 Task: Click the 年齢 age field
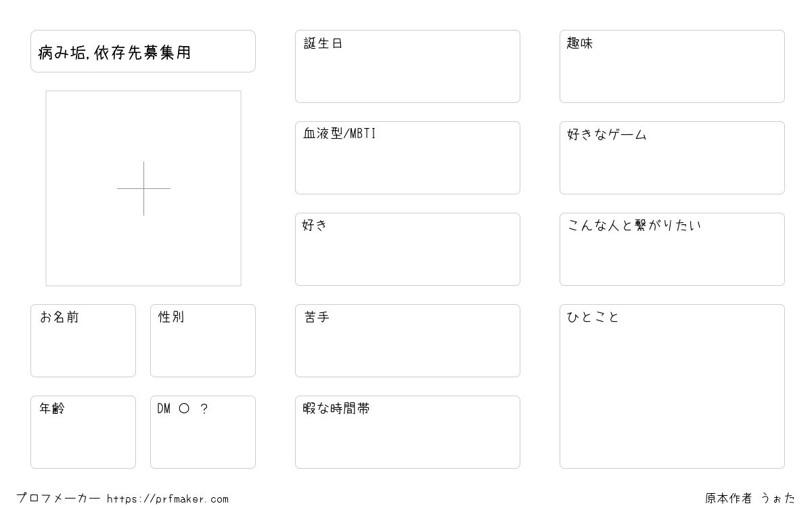click(83, 432)
